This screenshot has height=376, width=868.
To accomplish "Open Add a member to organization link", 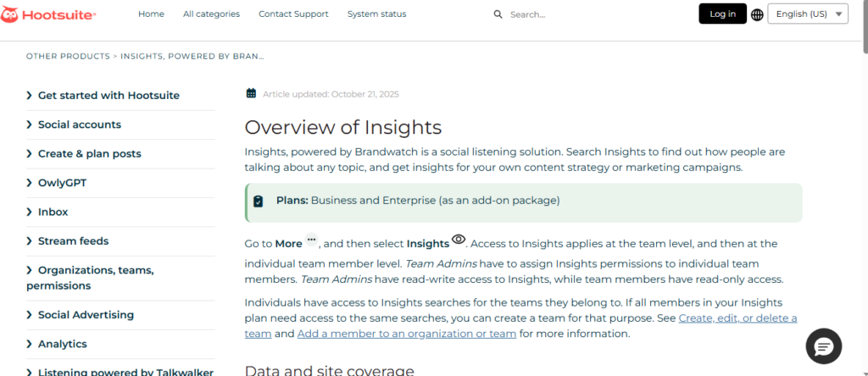I will 407,334.
